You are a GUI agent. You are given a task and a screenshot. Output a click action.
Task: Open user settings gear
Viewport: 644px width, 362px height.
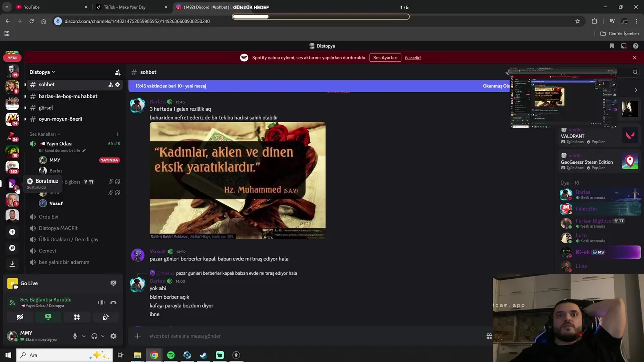point(113,336)
